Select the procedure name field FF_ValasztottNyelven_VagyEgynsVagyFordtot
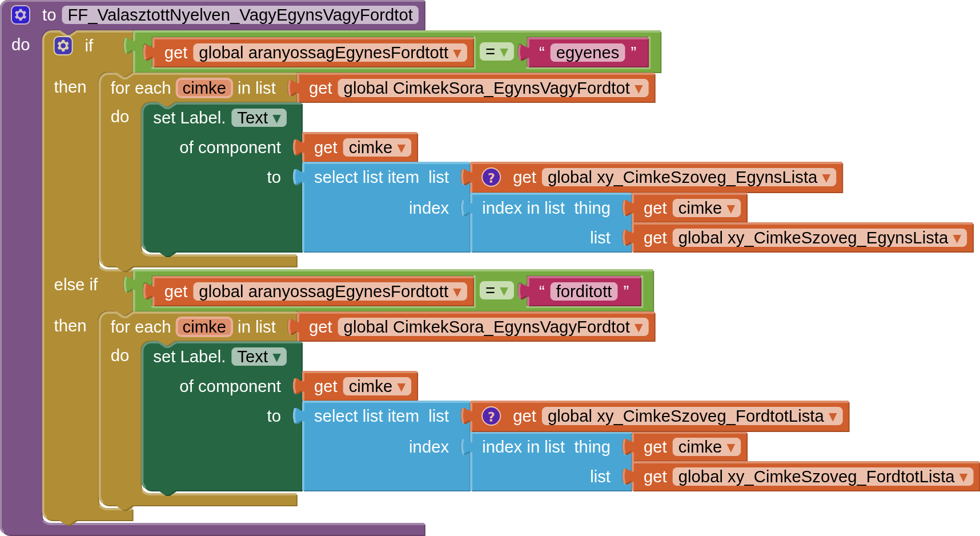This screenshot has height=536, width=980. pos(240,15)
